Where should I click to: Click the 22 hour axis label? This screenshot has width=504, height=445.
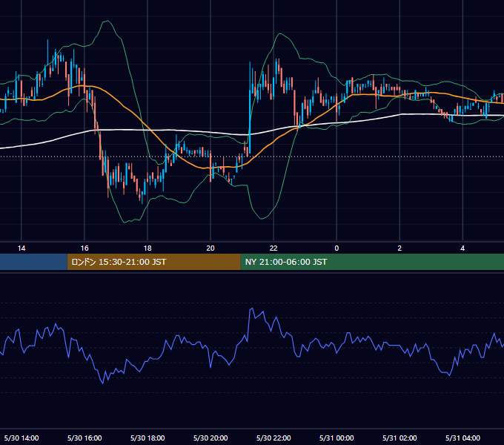click(x=273, y=248)
